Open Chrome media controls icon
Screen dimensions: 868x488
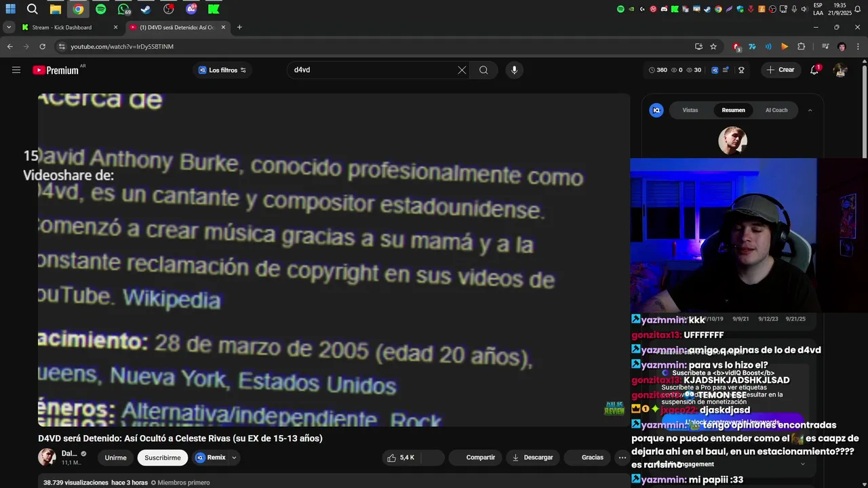click(825, 47)
